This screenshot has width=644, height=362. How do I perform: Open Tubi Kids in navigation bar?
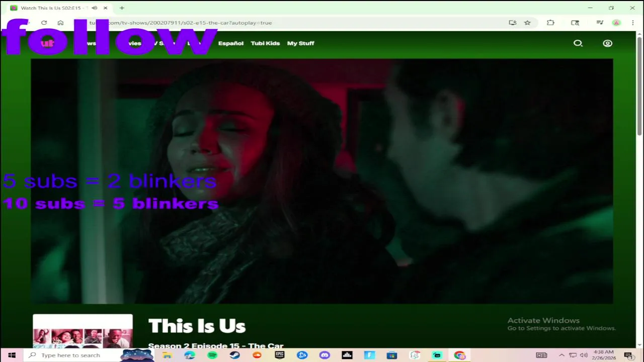click(265, 43)
